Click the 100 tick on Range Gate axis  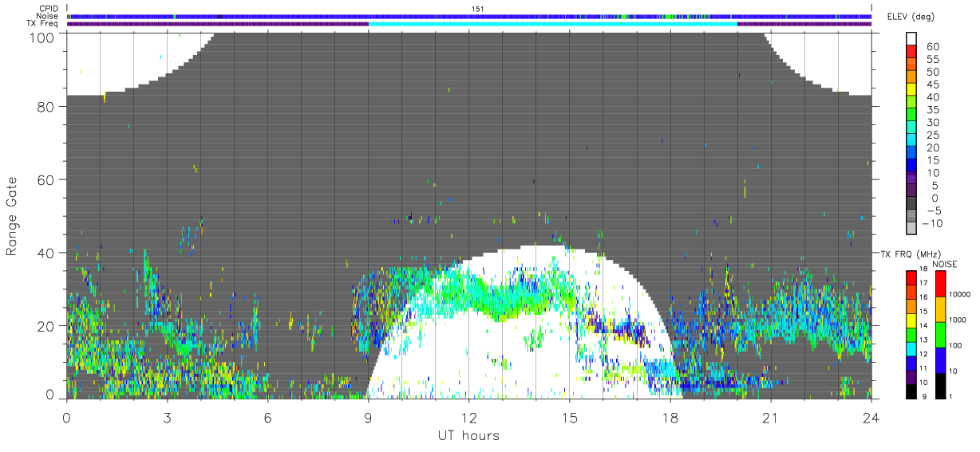tap(41, 37)
